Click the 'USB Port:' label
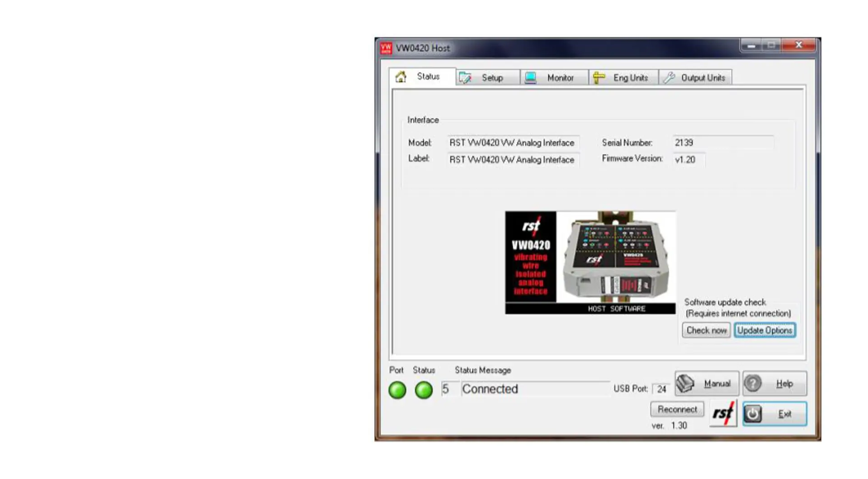 coord(631,389)
